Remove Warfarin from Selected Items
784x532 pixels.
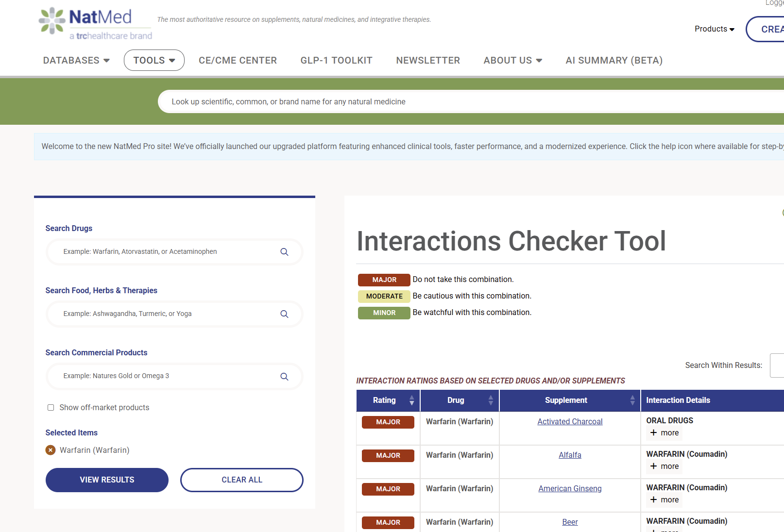pos(51,450)
